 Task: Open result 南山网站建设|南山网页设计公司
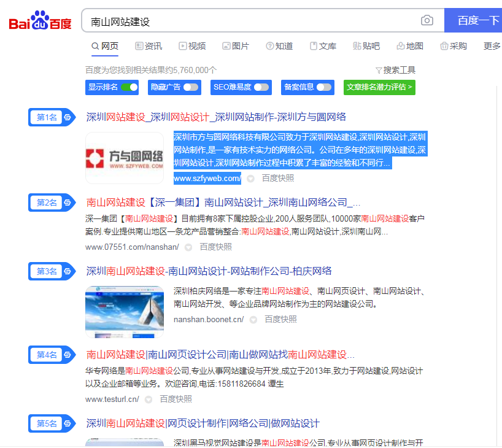[x=220, y=355]
